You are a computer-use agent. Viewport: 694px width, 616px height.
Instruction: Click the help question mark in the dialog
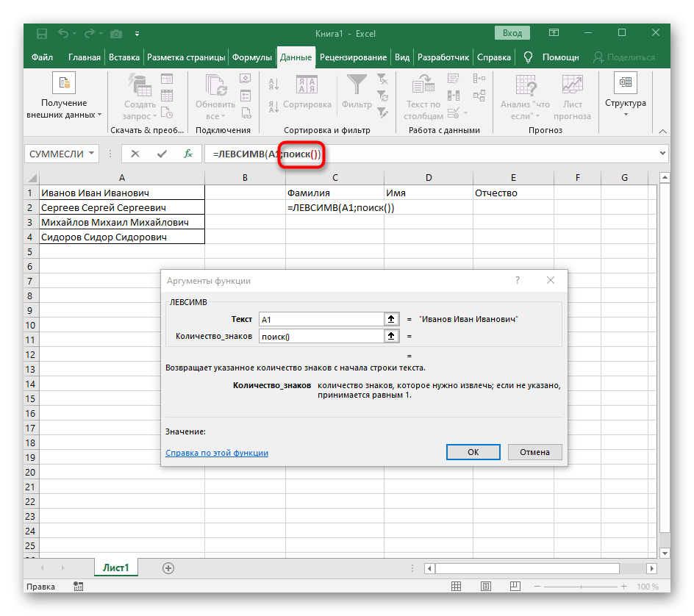tap(518, 280)
